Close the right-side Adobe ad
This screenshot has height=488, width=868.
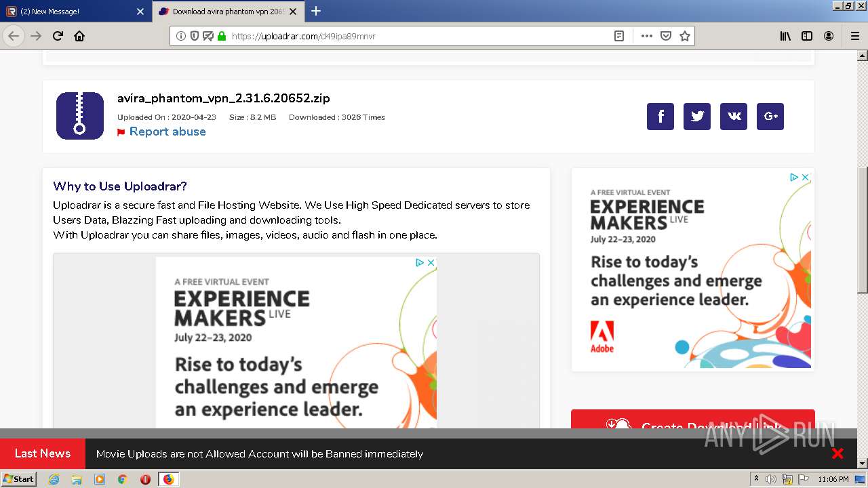805,178
